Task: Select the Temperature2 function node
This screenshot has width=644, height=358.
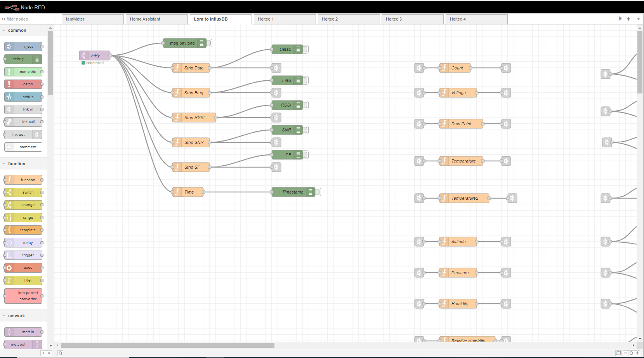Action: [x=464, y=198]
